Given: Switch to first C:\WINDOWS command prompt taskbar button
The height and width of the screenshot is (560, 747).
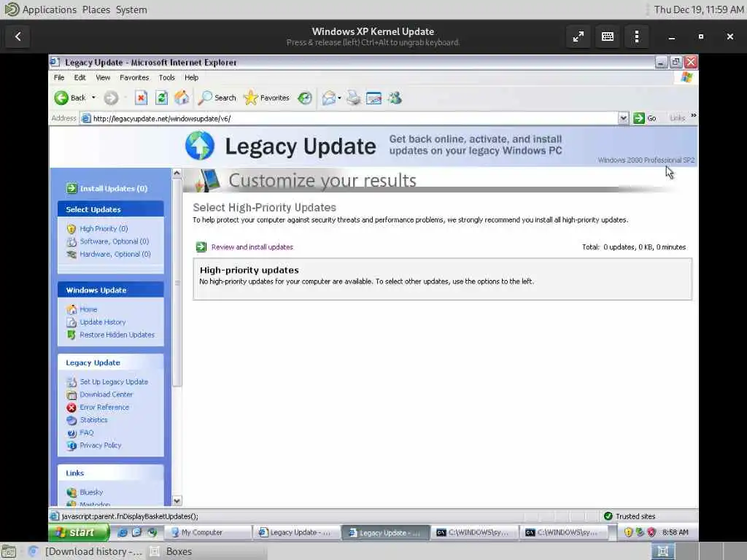Looking at the screenshot, I should (475, 532).
